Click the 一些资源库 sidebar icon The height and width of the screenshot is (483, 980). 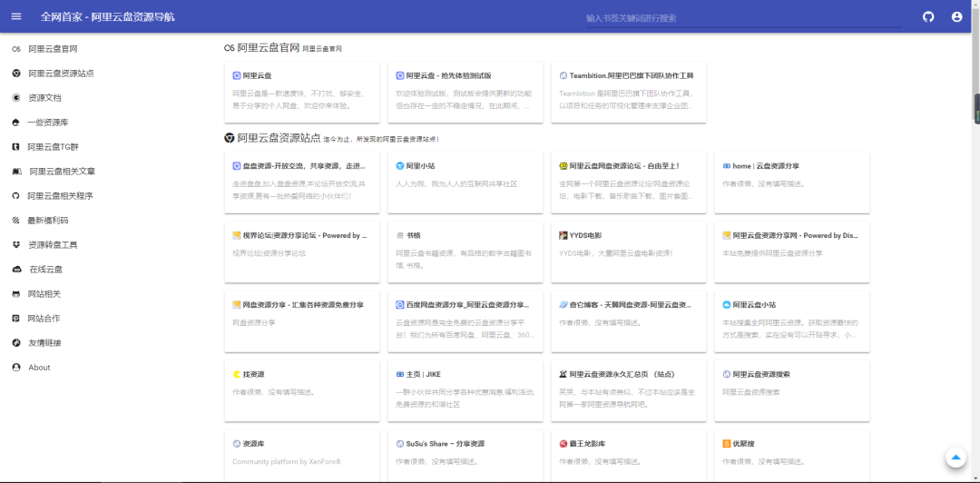pyautogui.click(x=16, y=123)
